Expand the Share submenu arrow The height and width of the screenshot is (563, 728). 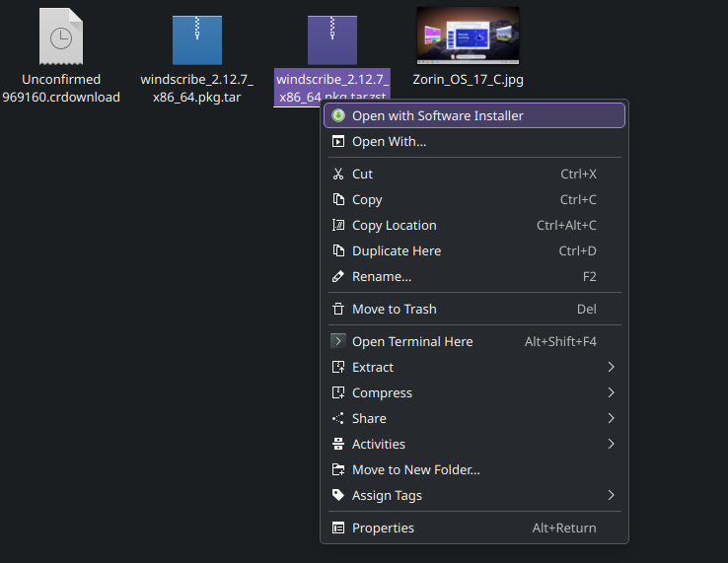point(611,418)
